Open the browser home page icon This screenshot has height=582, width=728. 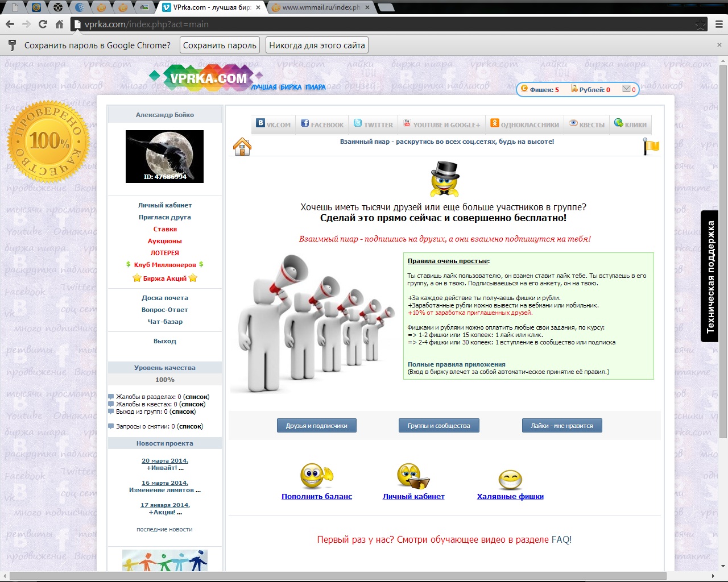(59, 24)
